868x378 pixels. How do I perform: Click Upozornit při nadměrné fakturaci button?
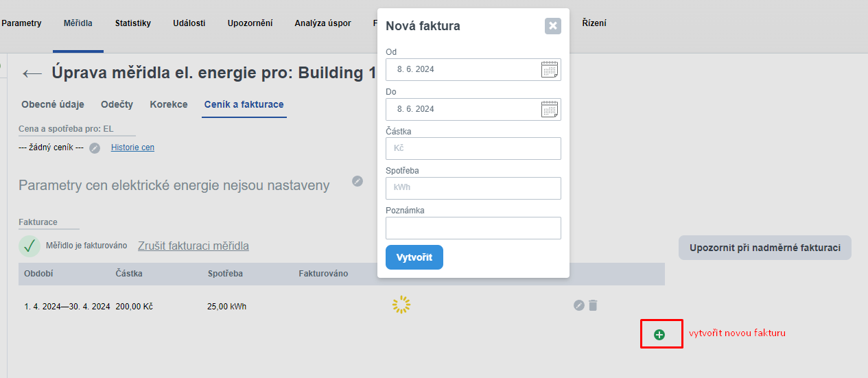click(764, 248)
